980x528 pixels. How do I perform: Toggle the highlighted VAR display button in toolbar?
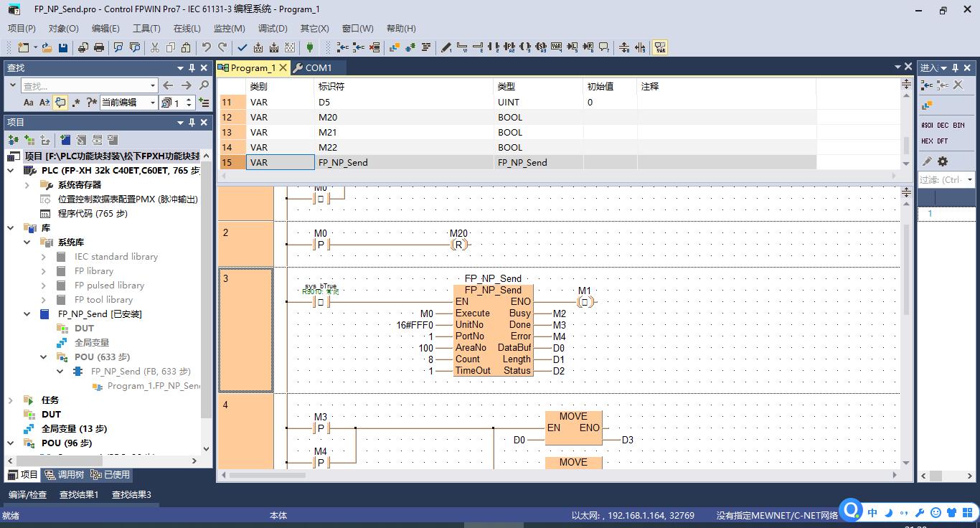660,47
